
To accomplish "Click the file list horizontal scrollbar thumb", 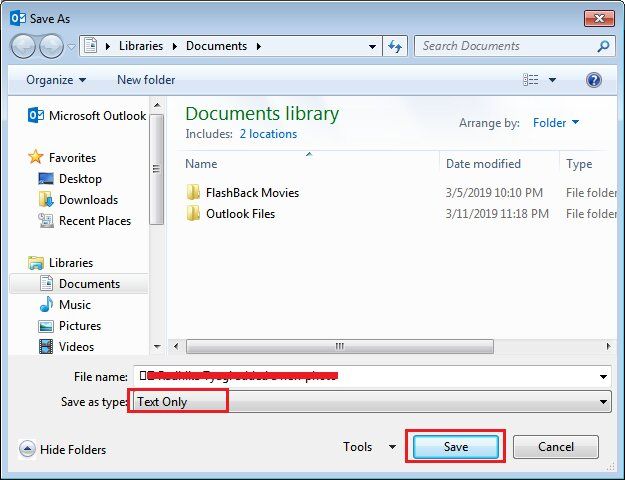I will pos(340,346).
